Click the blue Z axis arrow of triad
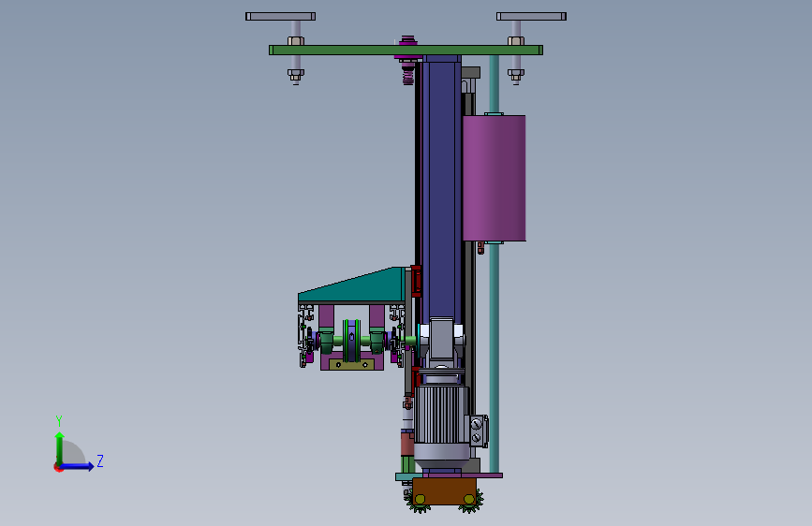 pyautogui.click(x=77, y=466)
